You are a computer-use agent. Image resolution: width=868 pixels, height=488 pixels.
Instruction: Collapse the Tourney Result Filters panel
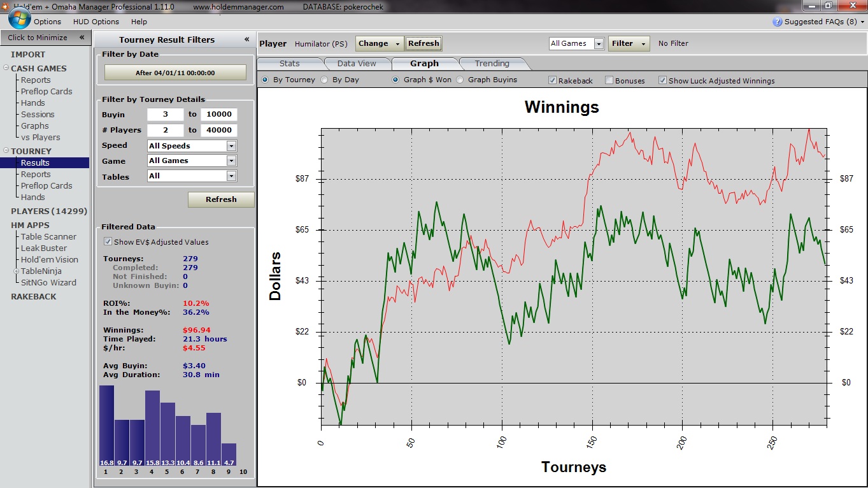246,39
